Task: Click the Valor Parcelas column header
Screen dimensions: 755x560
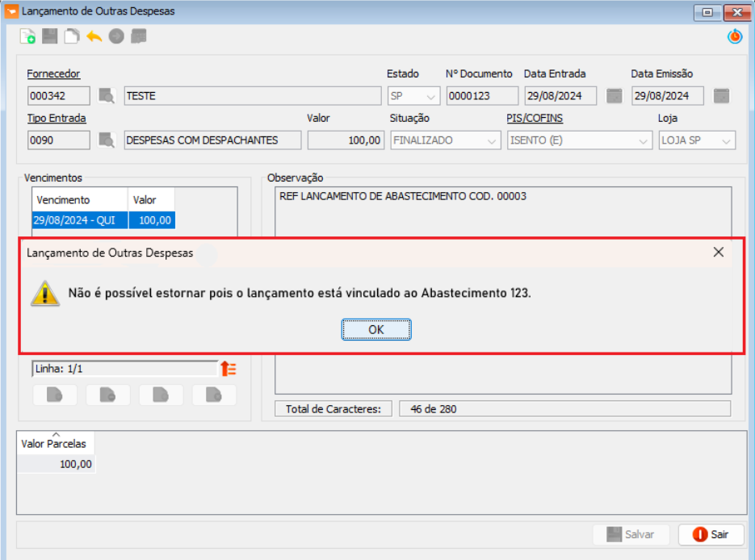Action: click(54, 443)
